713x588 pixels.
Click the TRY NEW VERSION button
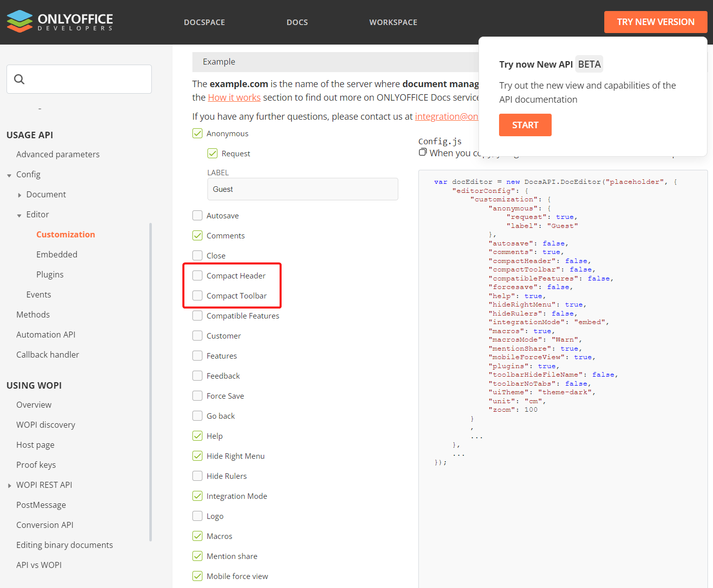click(x=655, y=22)
